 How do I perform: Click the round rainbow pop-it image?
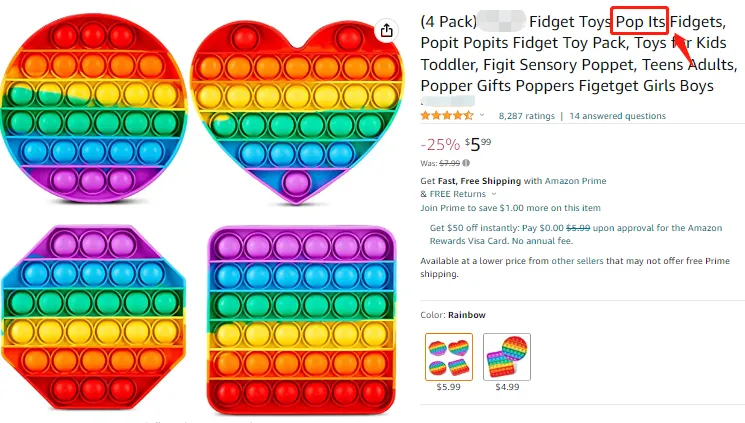point(94,108)
